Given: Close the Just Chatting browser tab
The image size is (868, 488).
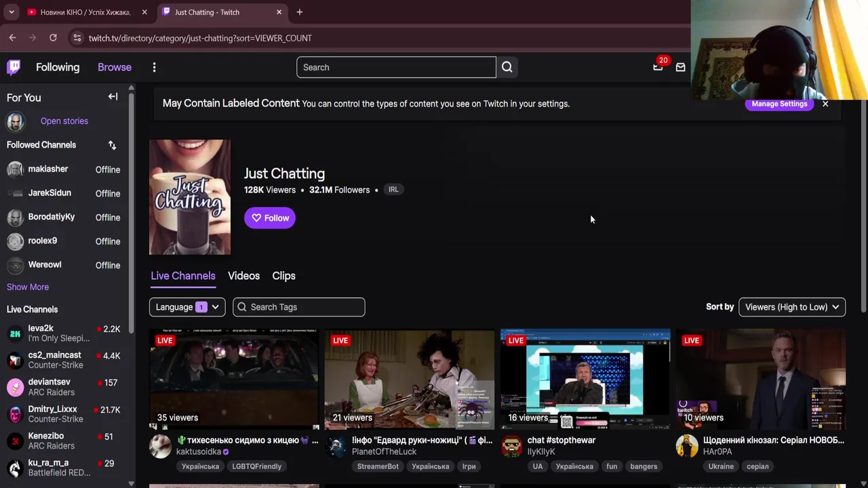Looking at the screenshot, I should coord(279,12).
